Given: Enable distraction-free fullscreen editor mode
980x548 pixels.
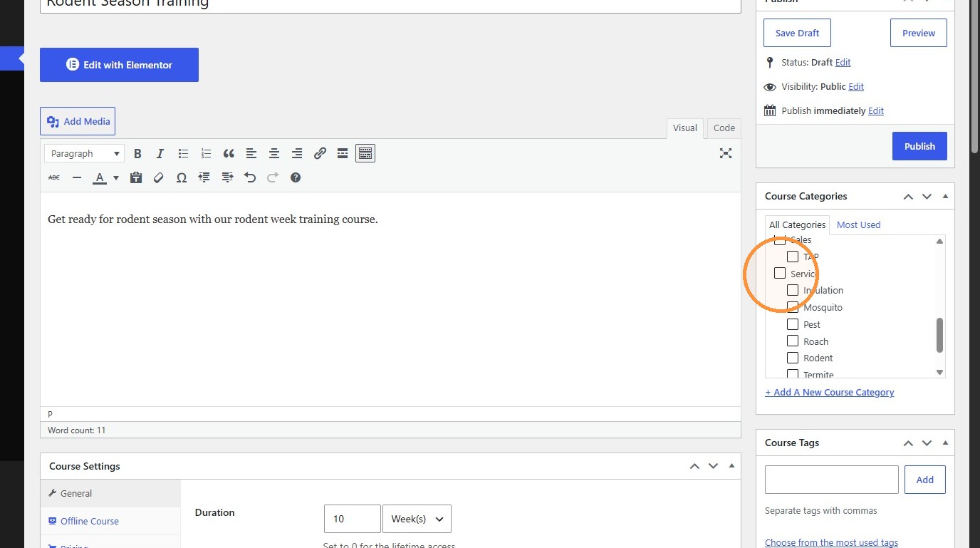Looking at the screenshot, I should point(726,153).
